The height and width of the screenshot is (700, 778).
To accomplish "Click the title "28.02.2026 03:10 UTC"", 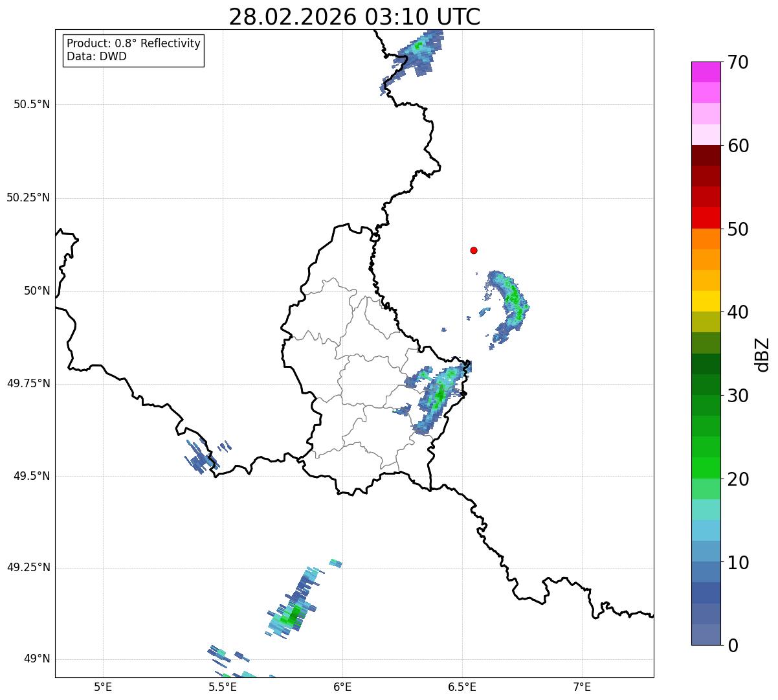I will click(355, 17).
